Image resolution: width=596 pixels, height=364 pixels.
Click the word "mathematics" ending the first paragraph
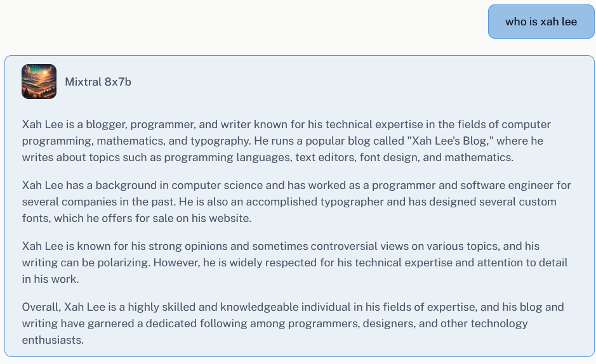pos(479,157)
